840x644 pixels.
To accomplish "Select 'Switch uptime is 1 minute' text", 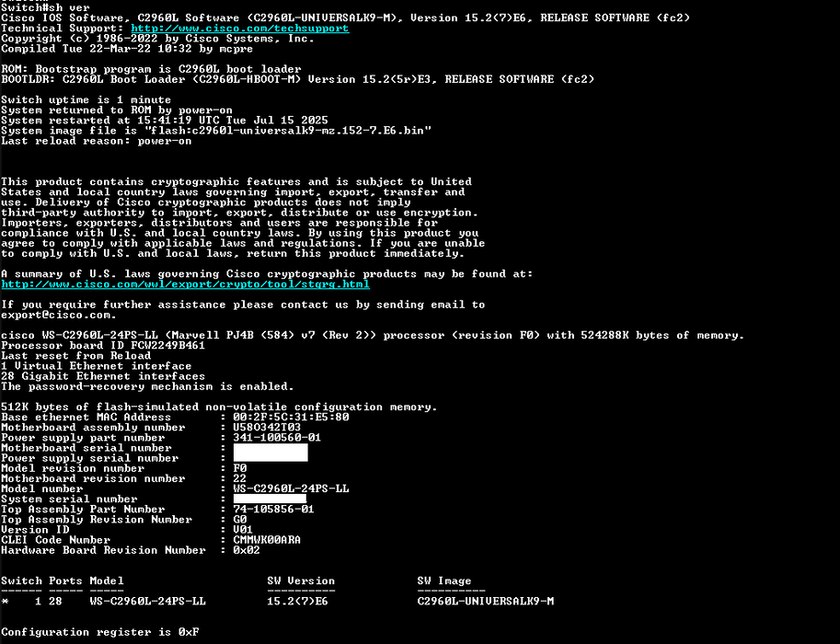I will tap(86, 99).
